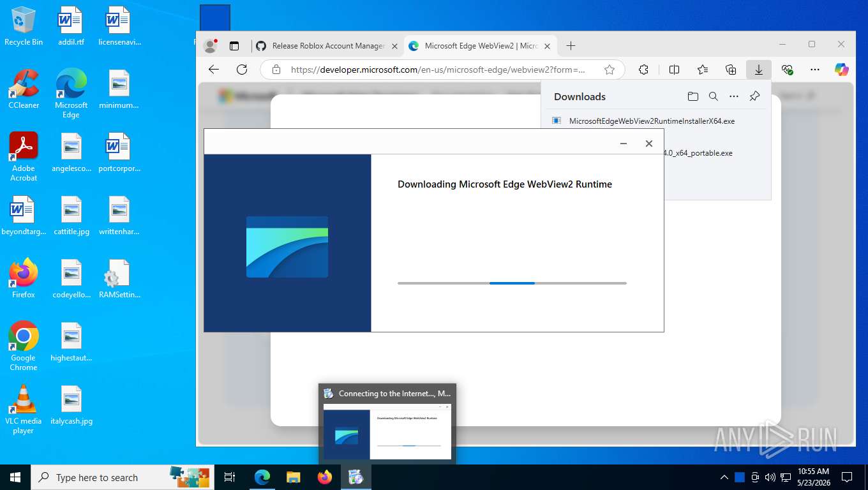Select the Firefox desktop shortcut
The width and height of the screenshot is (868, 490).
pyautogui.click(x=24, y=278)
